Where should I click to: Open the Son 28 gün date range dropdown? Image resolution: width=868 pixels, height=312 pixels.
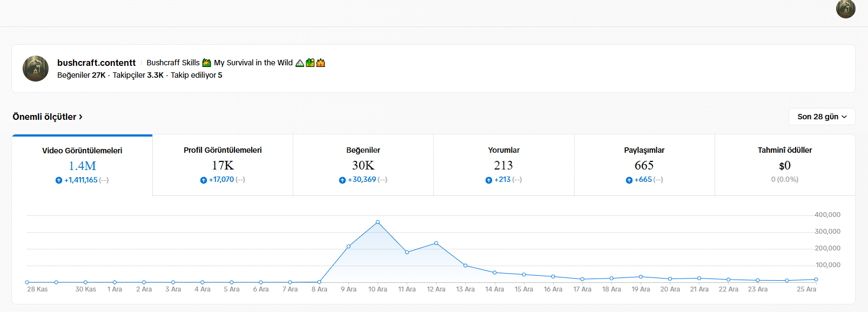pos(822,117)
